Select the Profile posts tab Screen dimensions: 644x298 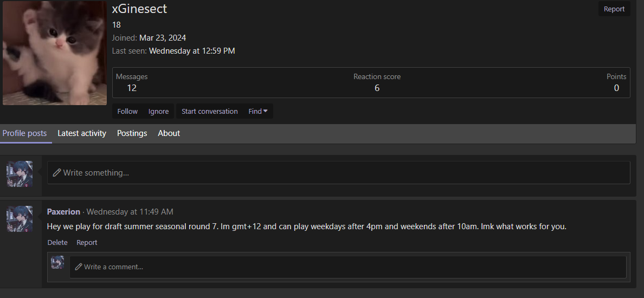coord(25,133)
